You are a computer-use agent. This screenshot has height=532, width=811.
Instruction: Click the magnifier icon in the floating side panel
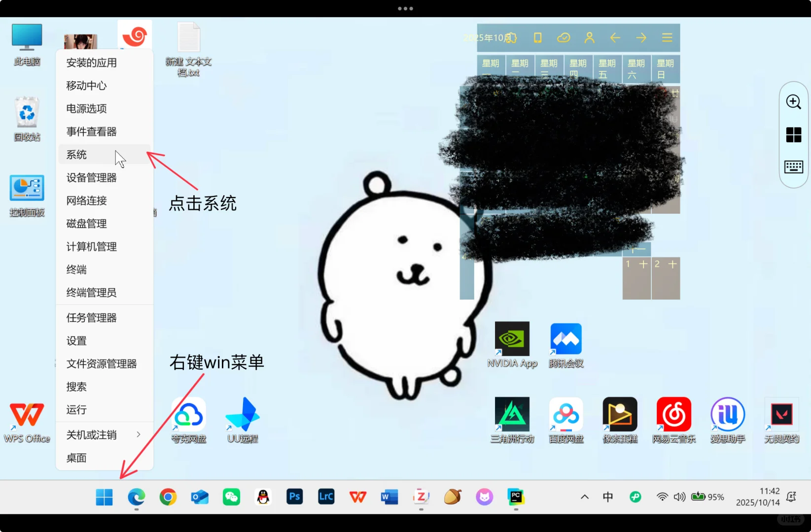point(793,102)
